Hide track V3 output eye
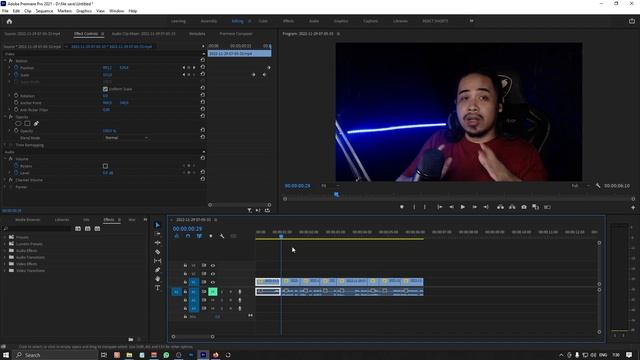The image size is (640, 360). [213, 265]
